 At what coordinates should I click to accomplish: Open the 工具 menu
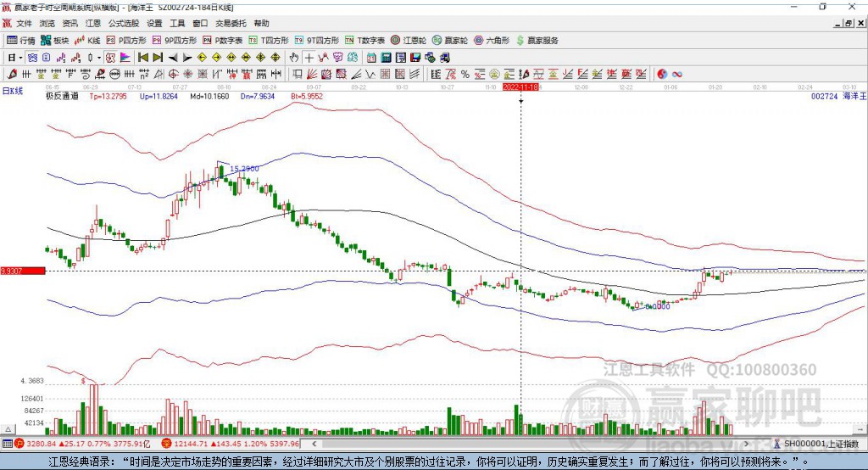point(177,23)
